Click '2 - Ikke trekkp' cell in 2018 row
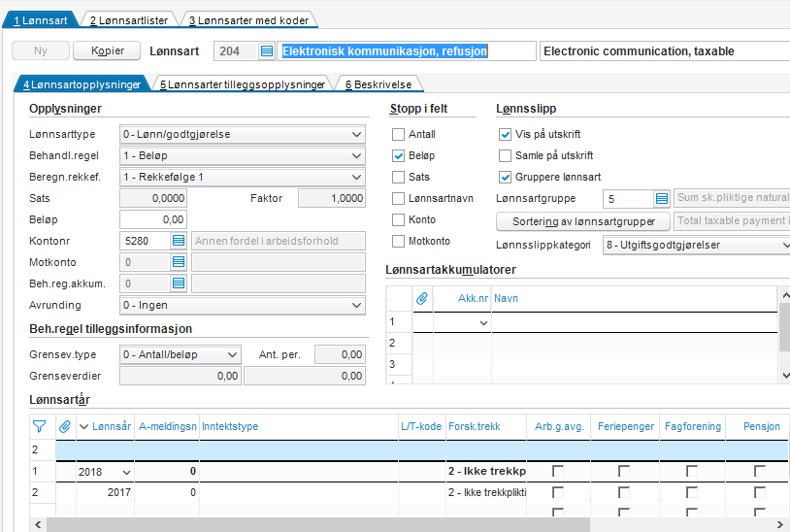The image size is (790, 532). coord(486,471)
